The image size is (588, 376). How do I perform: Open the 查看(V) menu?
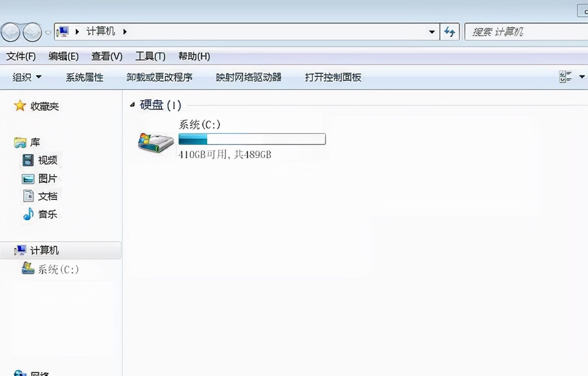point(106,56)
